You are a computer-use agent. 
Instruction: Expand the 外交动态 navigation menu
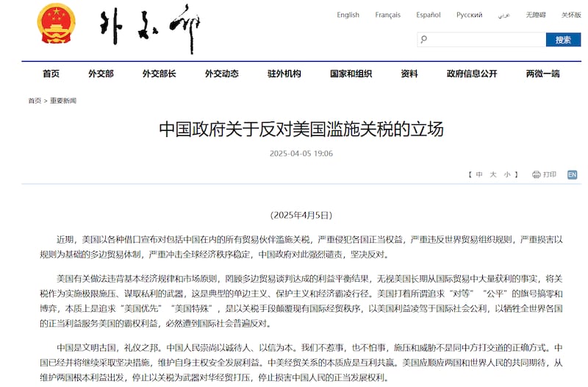click(x=221, y=74)
